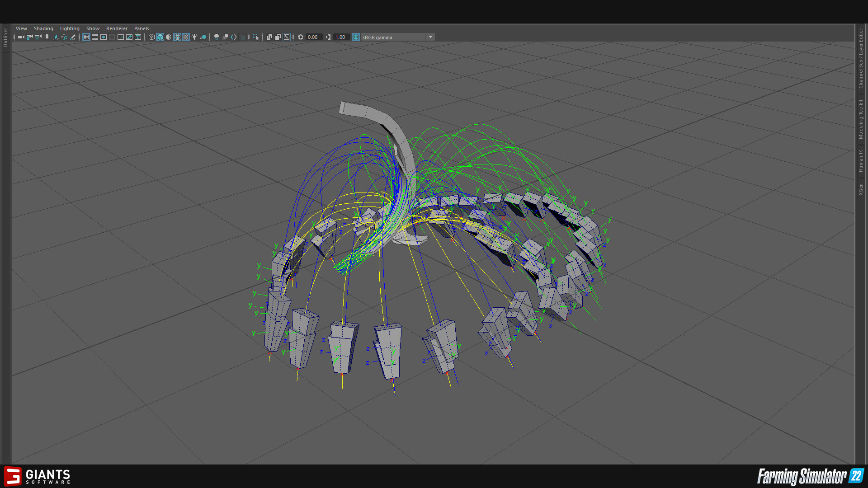Image resolution: width=868 pixels, height=488 pixels.
Task: Open the Renderer menu
Action: pos(117,28)
